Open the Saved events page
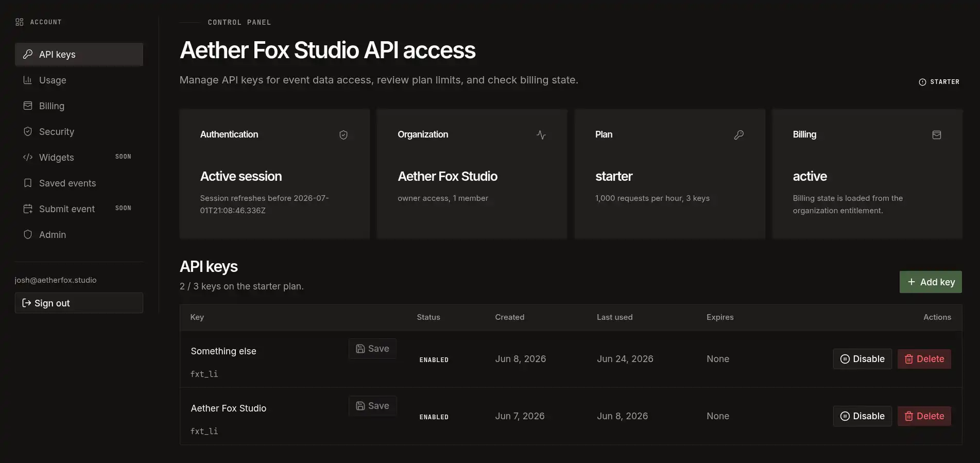Viewport: 980px width, 463px height. click(79, 183)
